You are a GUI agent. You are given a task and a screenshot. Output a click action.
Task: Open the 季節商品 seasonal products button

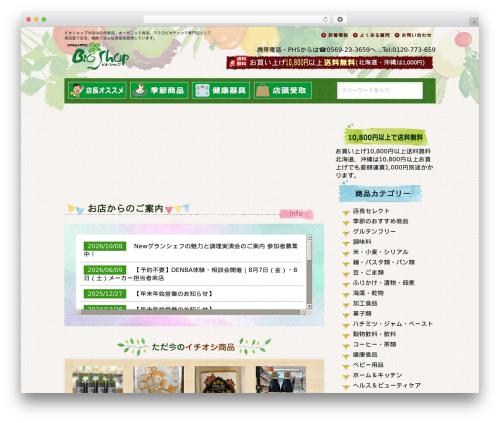pos(159,90)
